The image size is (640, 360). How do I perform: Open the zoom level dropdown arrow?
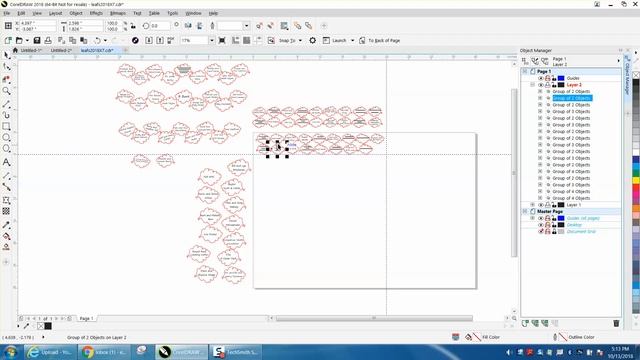[211, 40]
